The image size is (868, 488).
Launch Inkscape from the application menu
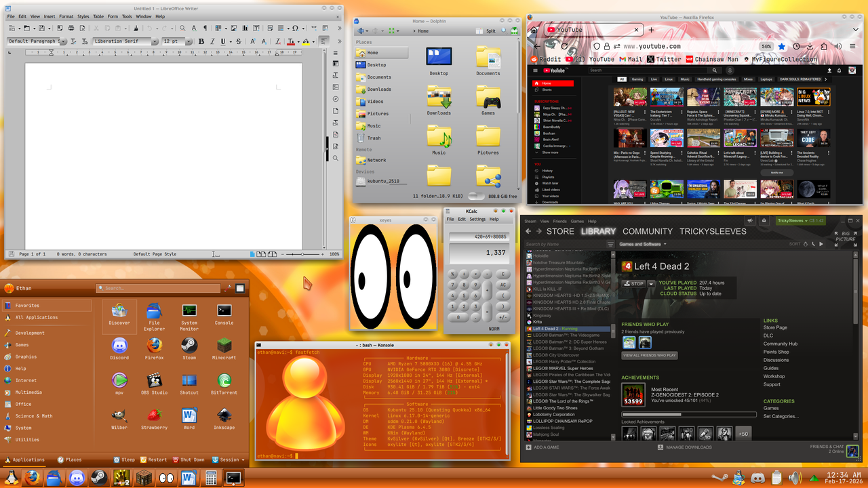click(224, 418)
